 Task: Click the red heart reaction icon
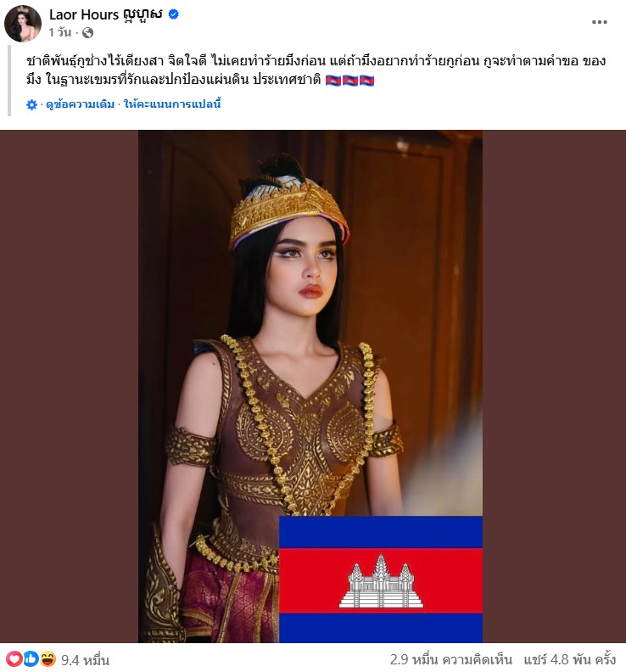point(14,658)
